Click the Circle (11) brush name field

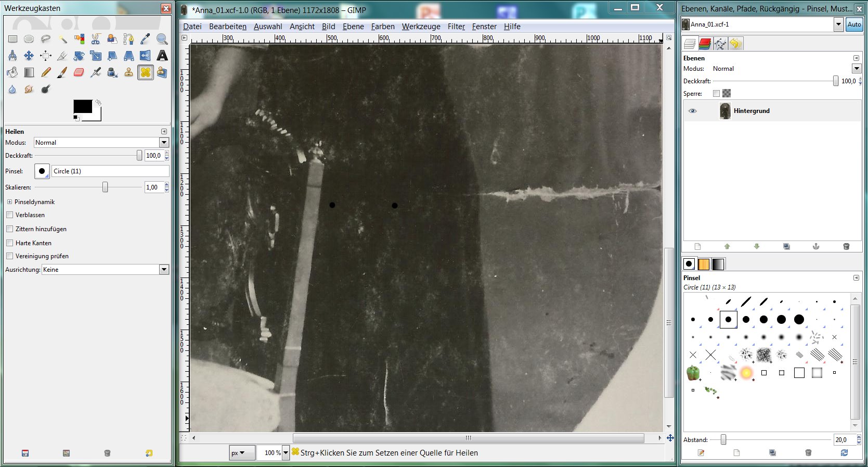point(110,171)
